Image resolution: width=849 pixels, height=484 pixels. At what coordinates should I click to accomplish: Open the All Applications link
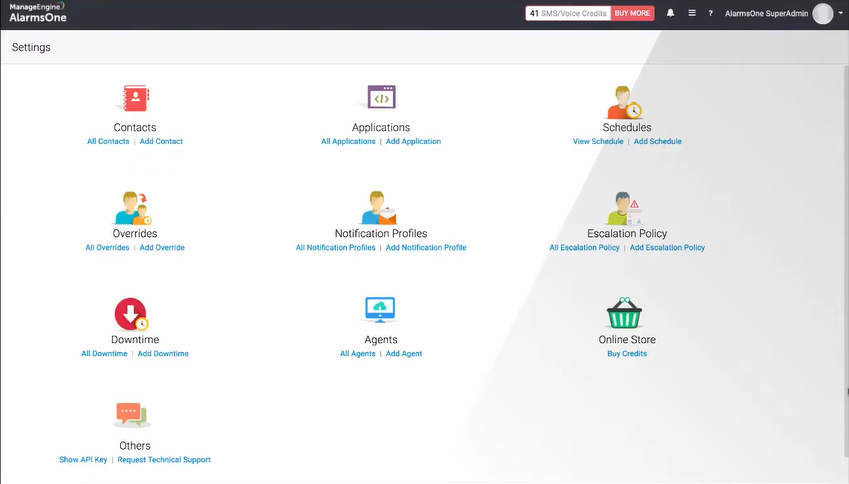[348, 141]
